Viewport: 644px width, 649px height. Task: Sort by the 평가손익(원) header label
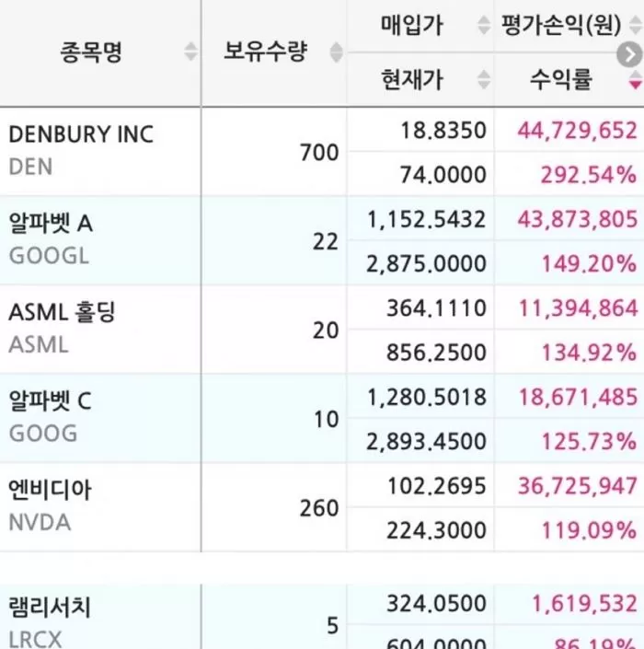click(x=560, y=26)
